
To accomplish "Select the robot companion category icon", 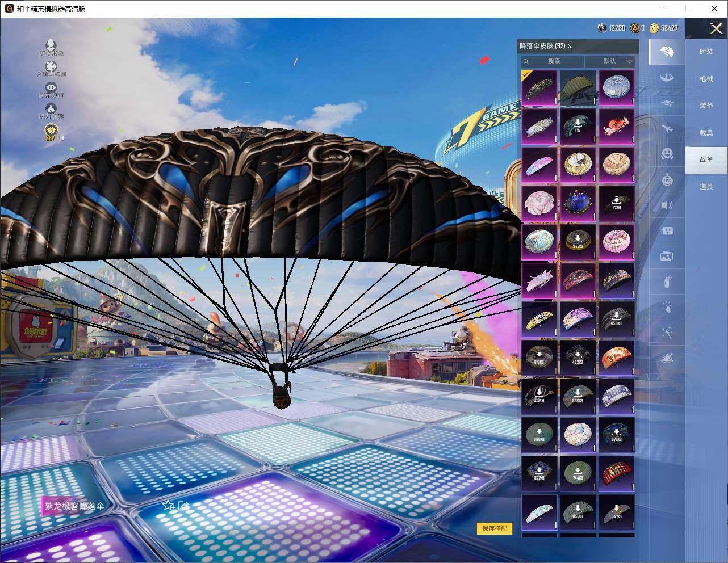I will pyautogui.click(x=667, y=180).
